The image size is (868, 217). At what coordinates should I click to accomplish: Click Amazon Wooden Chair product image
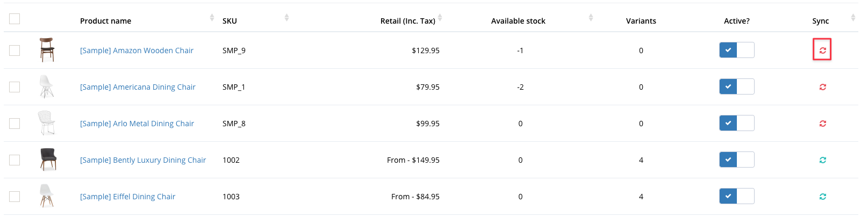pos(47,50)
